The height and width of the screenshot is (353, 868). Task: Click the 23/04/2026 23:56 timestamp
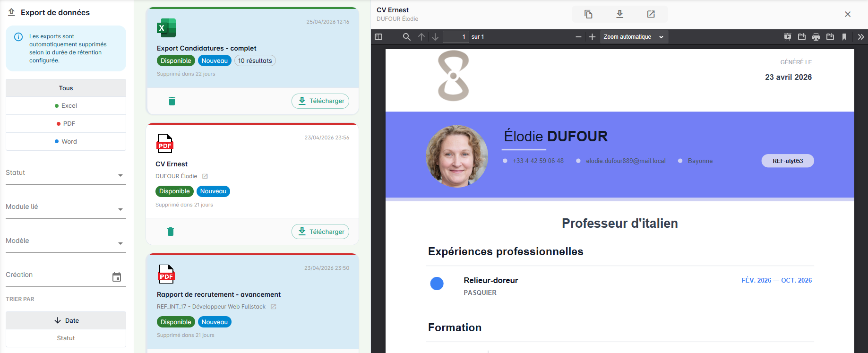tap(327, 138)
